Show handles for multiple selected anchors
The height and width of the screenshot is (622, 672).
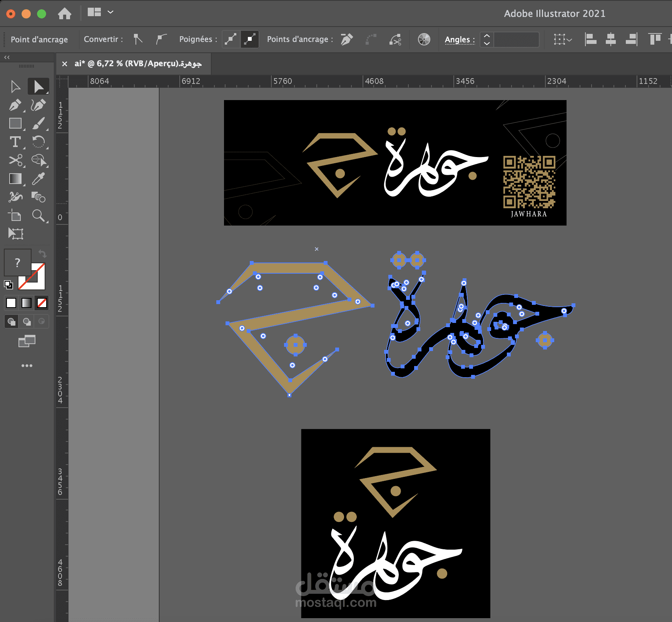231,39
